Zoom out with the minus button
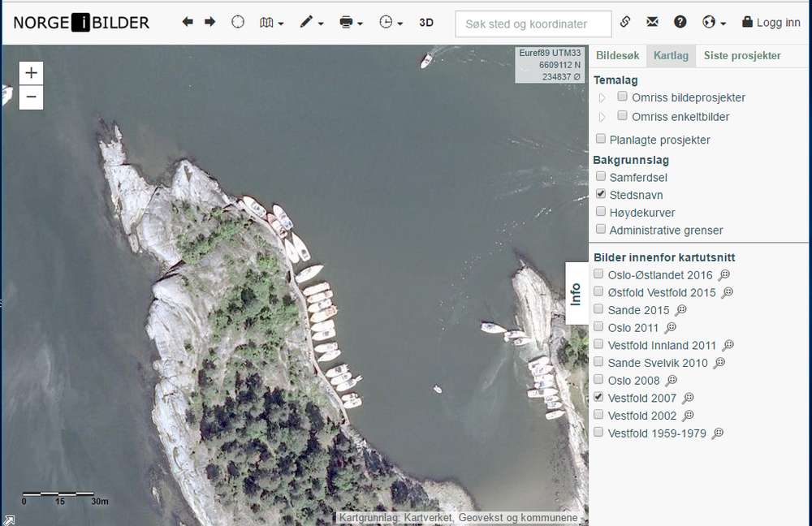 click(31, 97)
